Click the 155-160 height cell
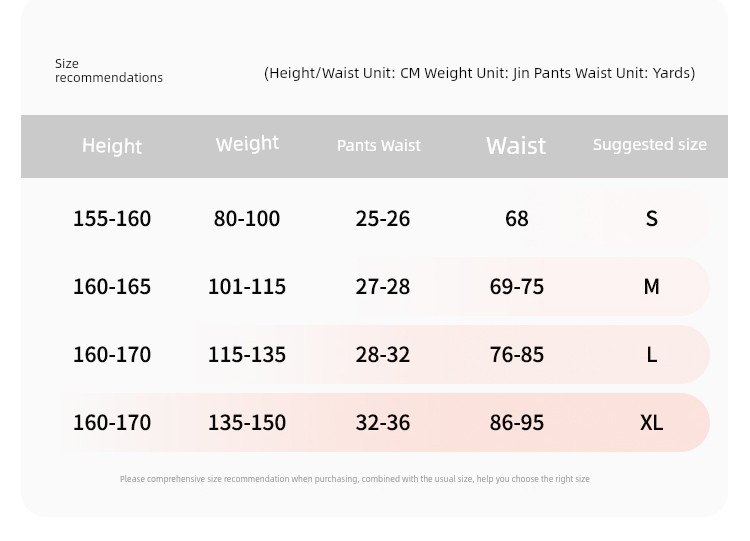The height and width of the screenshot is (541, 750). tap(112, 219)
